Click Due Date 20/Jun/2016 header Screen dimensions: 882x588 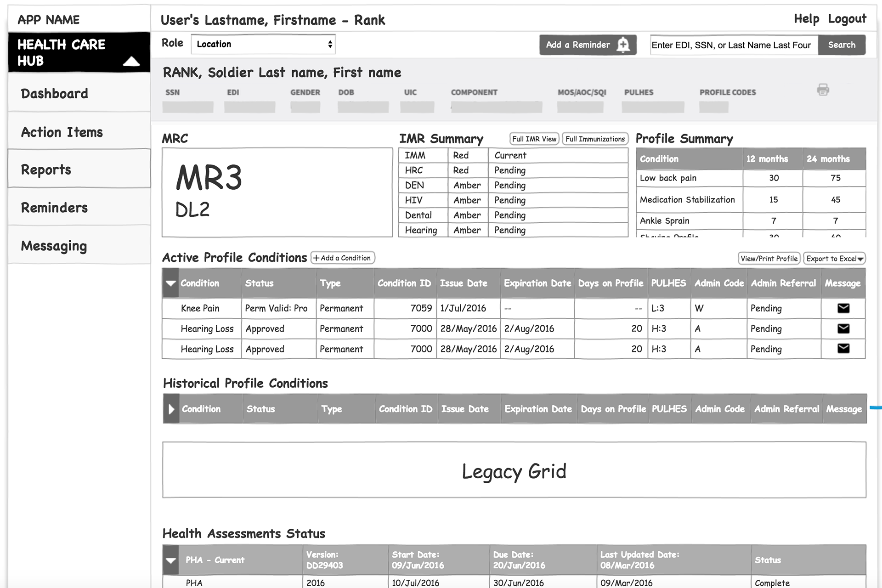tap(543, 560)
